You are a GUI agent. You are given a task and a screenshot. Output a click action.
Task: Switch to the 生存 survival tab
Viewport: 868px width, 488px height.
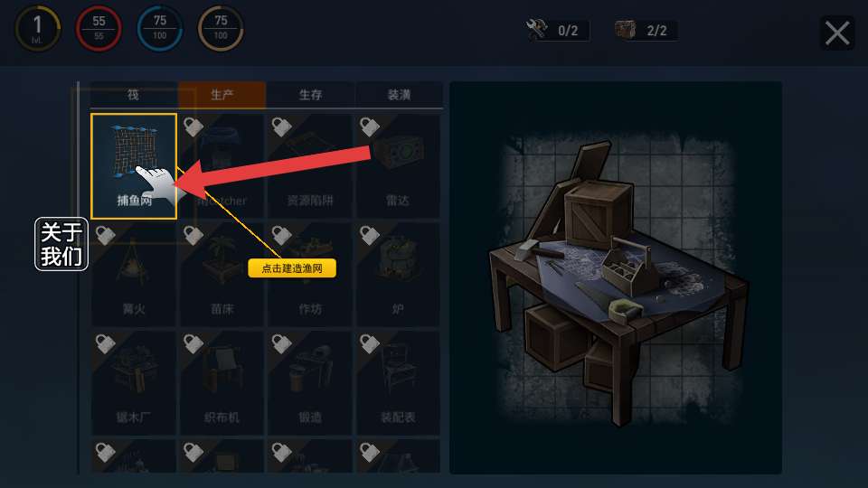pyautogui.click(x=310, y=95)
